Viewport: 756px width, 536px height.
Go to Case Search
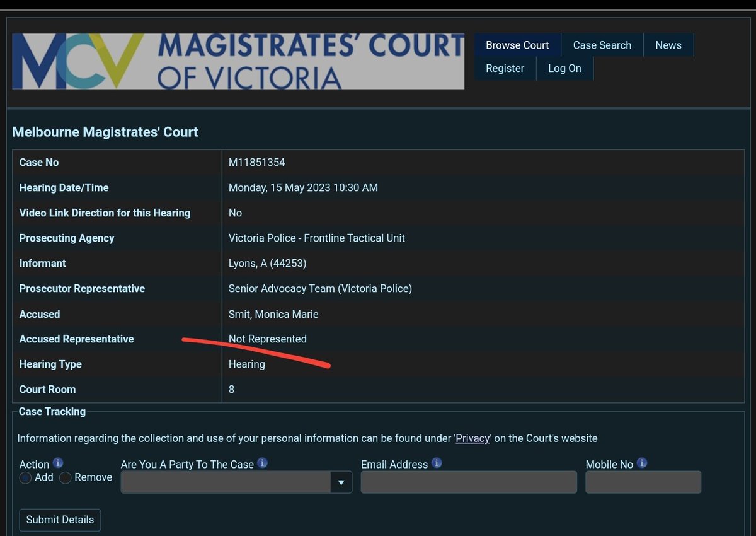click(602, 45)
